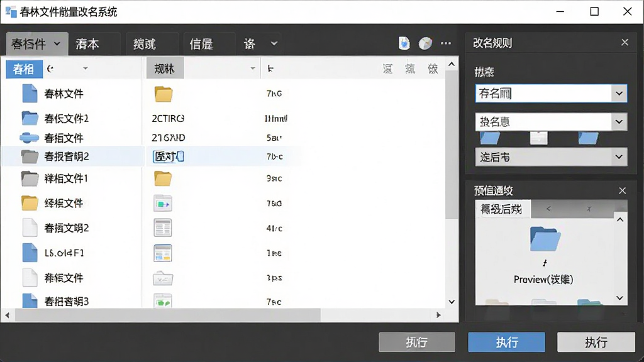
Task: Click the yellow folder icon in the 3sc row
Action: click(x=163, y=178)
